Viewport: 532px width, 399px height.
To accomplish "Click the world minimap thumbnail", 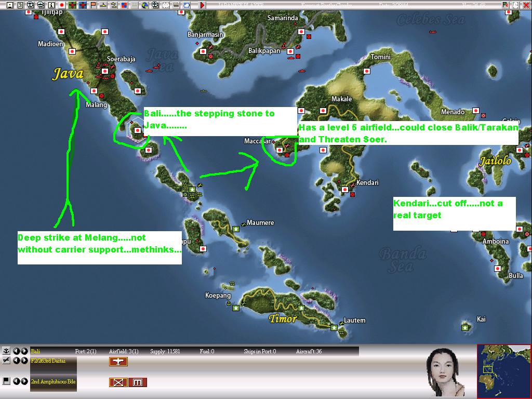I will click(x=504, y=371).
